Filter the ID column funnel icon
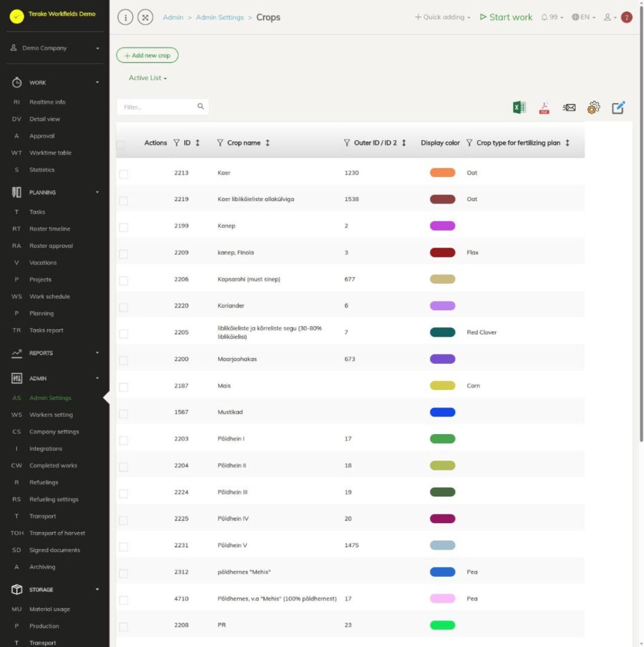 tap(176, 143)
